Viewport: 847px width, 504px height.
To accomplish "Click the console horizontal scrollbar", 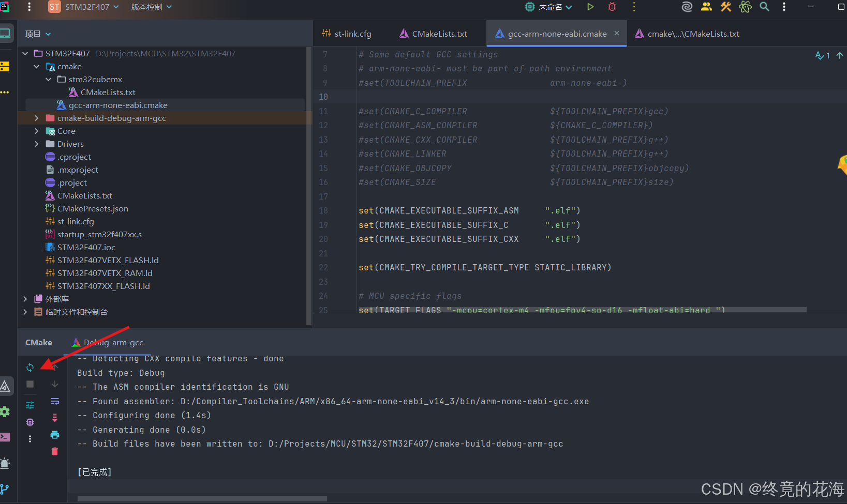I will click(202, 499).
